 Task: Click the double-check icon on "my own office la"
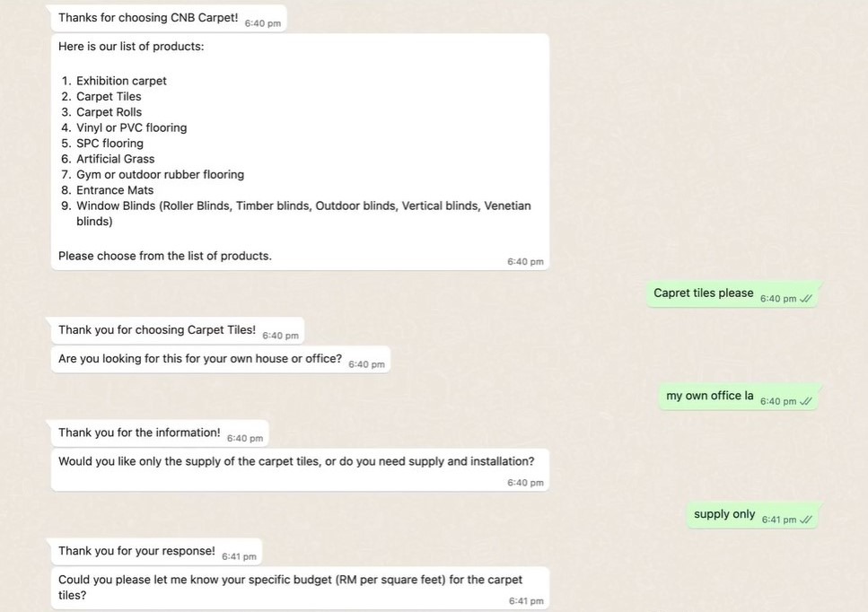coord(806,401)
